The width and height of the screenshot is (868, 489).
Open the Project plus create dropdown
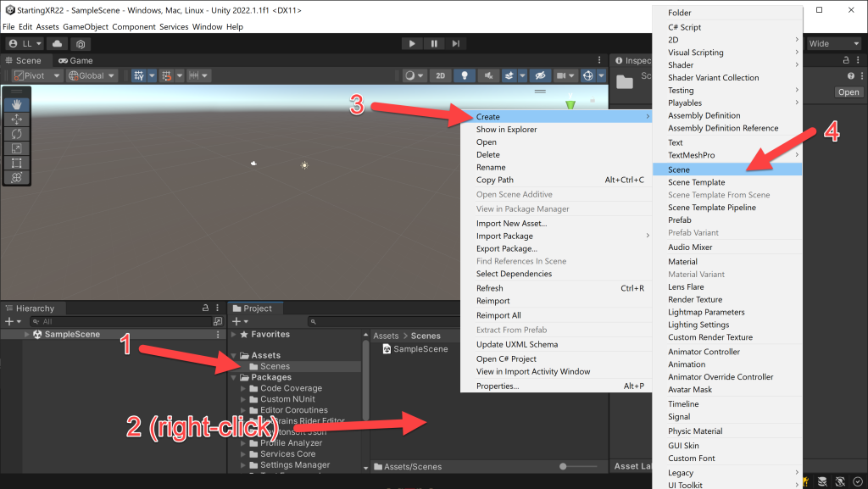[x=240, y=321]
